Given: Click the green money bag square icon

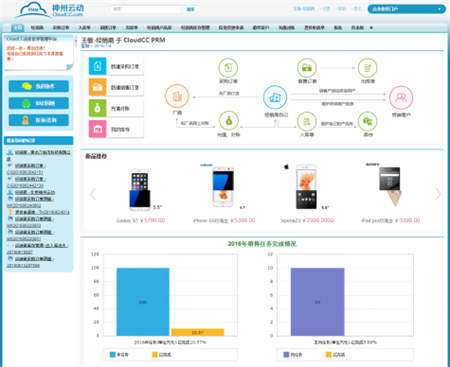Looking at the screenshot, I should (x=97, y=108).
